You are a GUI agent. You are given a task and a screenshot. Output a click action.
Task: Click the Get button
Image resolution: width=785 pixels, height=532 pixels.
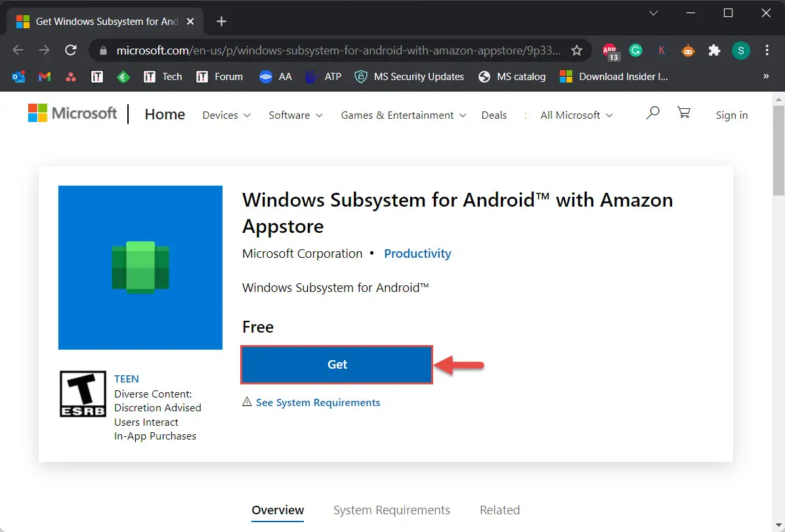click(x=337, y=365)
